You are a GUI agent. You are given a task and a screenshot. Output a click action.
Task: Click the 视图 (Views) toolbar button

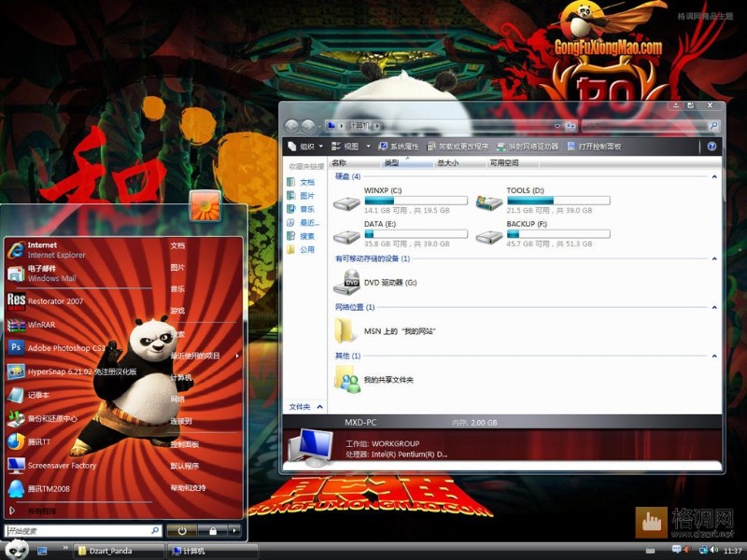click(345, 147)
